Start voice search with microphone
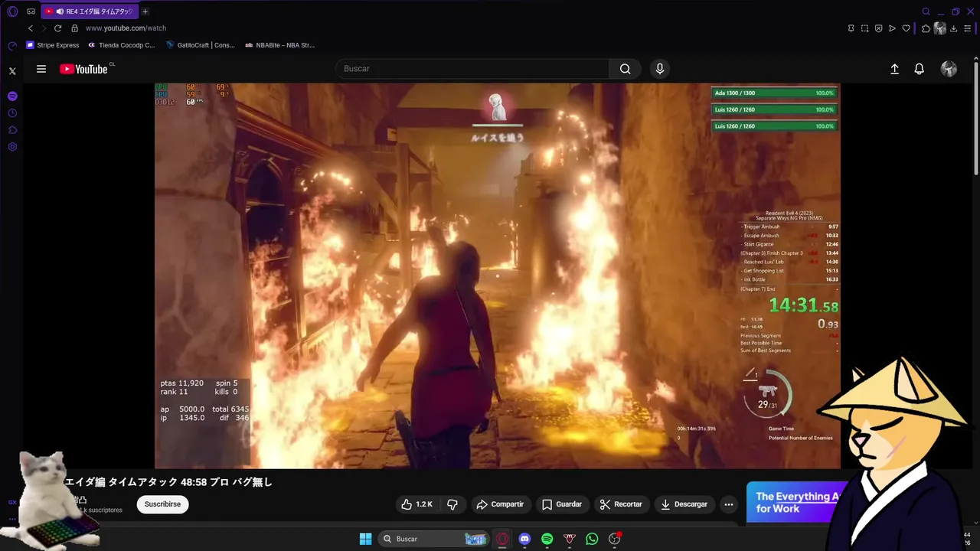This screenshot has height=551, width=980. coord(660,69)
